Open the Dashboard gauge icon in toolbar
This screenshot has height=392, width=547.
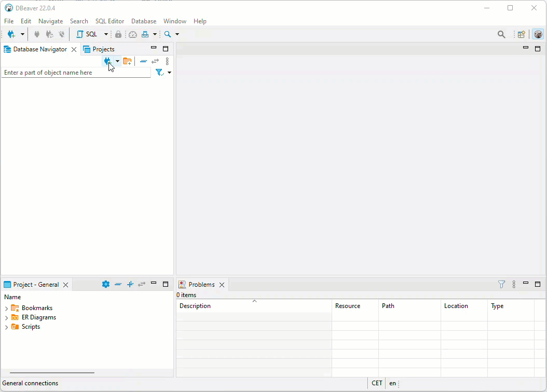tap(132, 34)
